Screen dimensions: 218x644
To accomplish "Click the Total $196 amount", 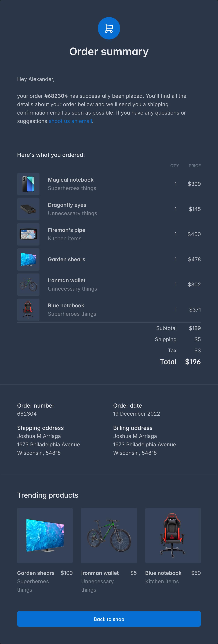I will coord(193,362).
